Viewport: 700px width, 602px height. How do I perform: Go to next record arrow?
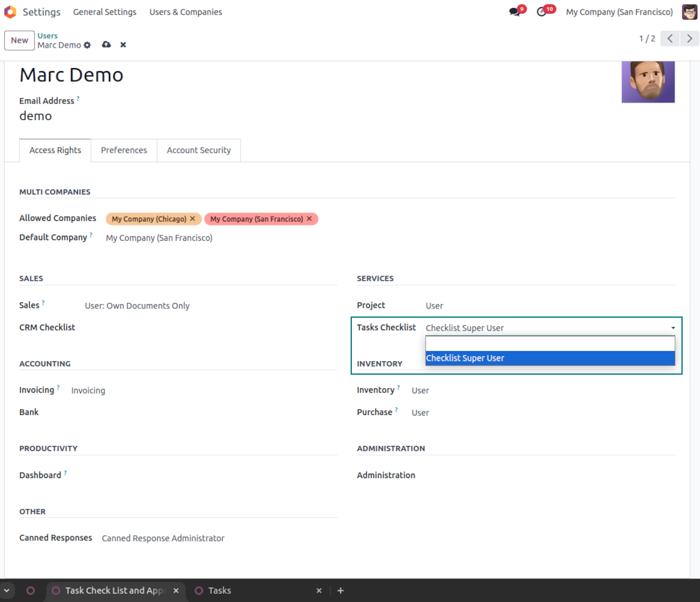coord(689,38)
